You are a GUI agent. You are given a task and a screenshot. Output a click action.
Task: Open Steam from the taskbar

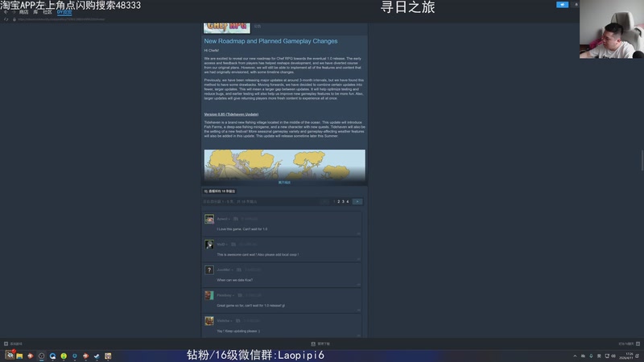[x=97, y=356]
